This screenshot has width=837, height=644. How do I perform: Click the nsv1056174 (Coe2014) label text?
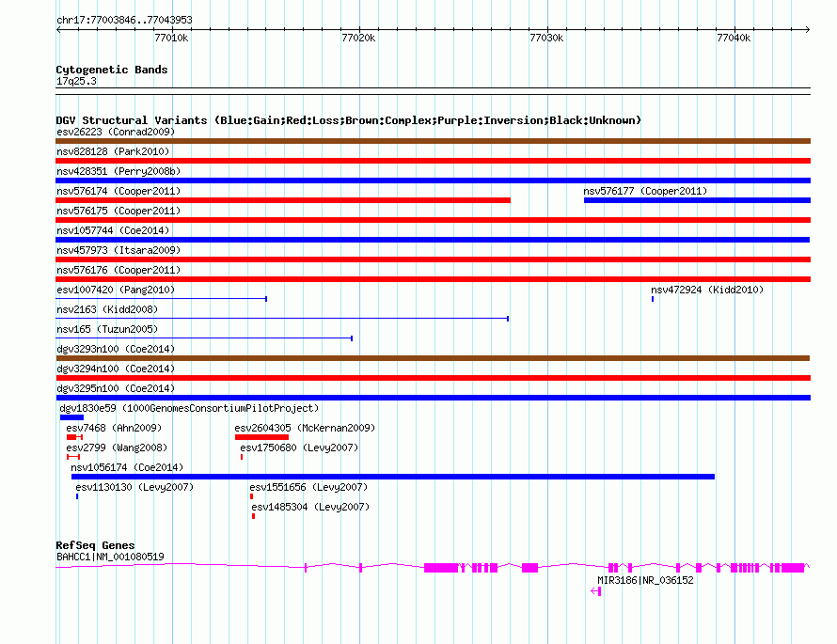[127, 467]
